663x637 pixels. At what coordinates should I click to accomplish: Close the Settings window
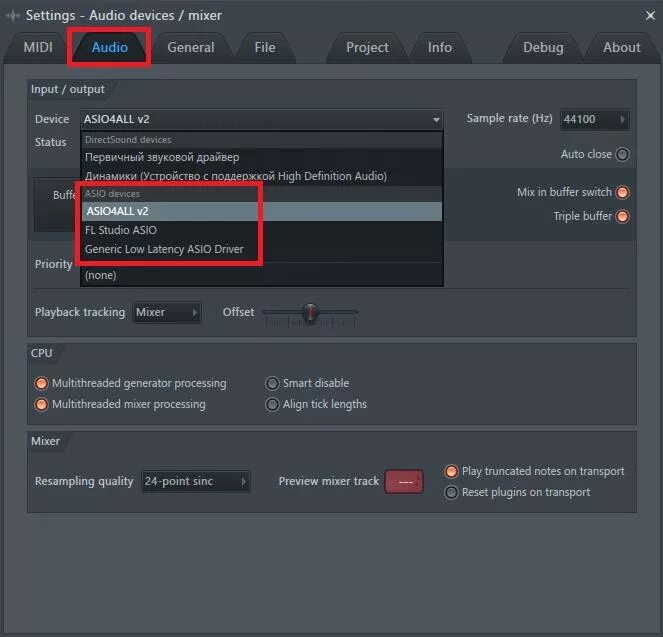pyautogui.click(x=650, y=16)
